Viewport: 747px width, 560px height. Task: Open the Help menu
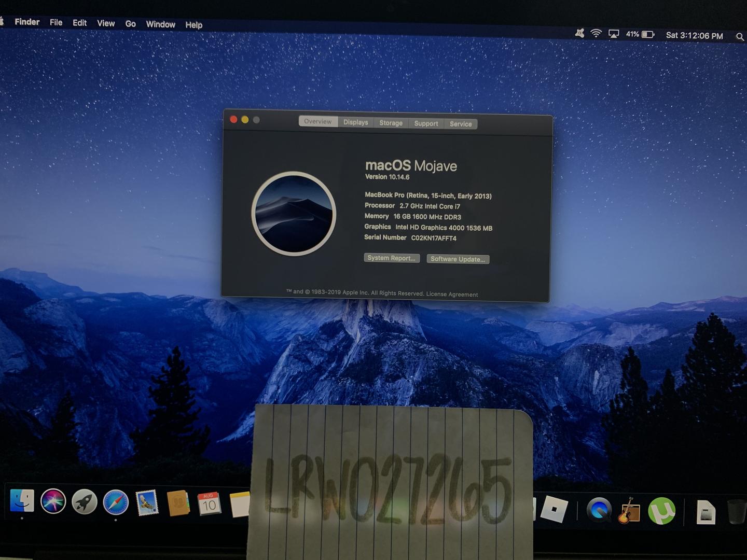(193, 25)
